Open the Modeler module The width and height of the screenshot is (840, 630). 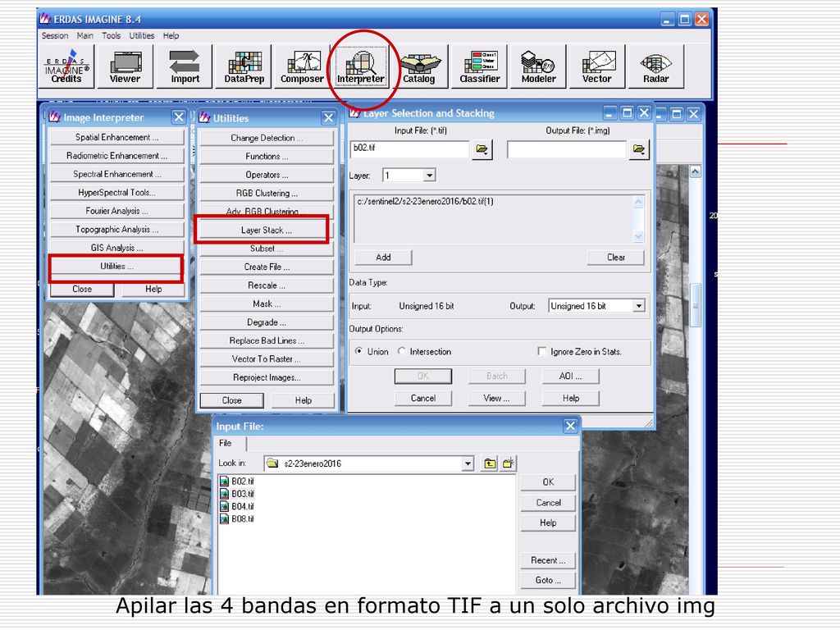(x=538, y=66)
